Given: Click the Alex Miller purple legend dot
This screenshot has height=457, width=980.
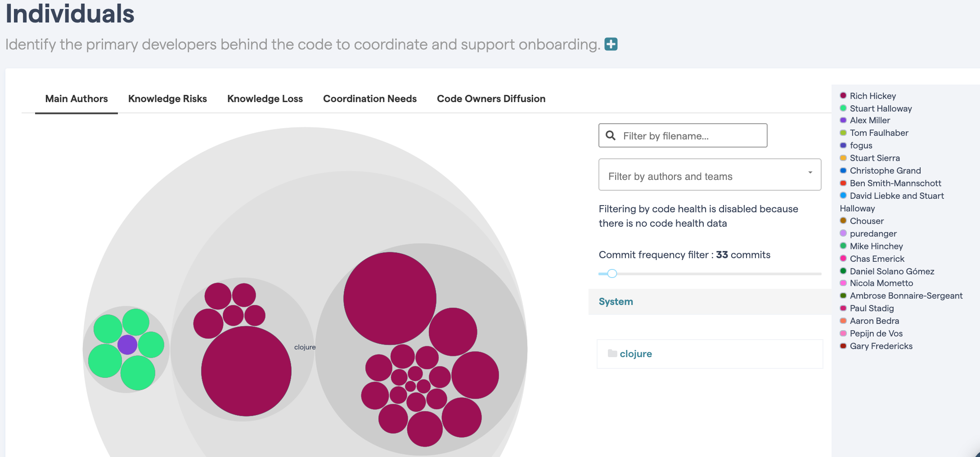Looking at the screenshot, I should click(843, 120).
